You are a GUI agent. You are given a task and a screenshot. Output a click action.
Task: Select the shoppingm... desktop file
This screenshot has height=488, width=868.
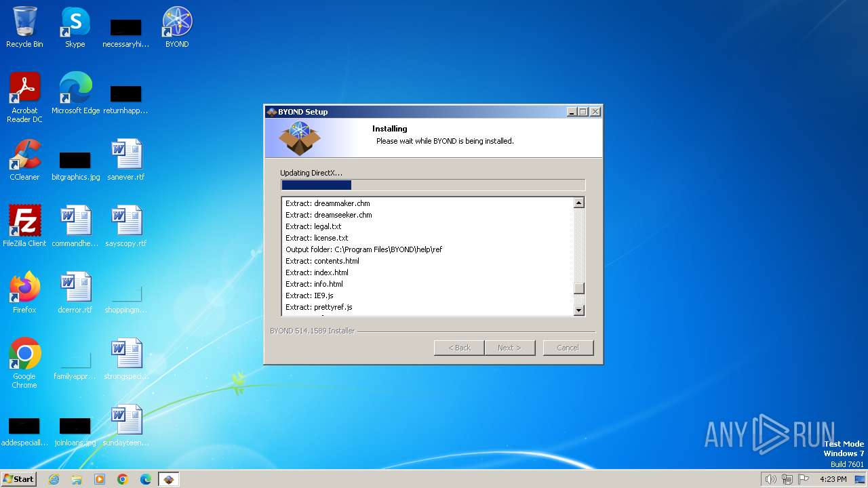tap(126, 298)
